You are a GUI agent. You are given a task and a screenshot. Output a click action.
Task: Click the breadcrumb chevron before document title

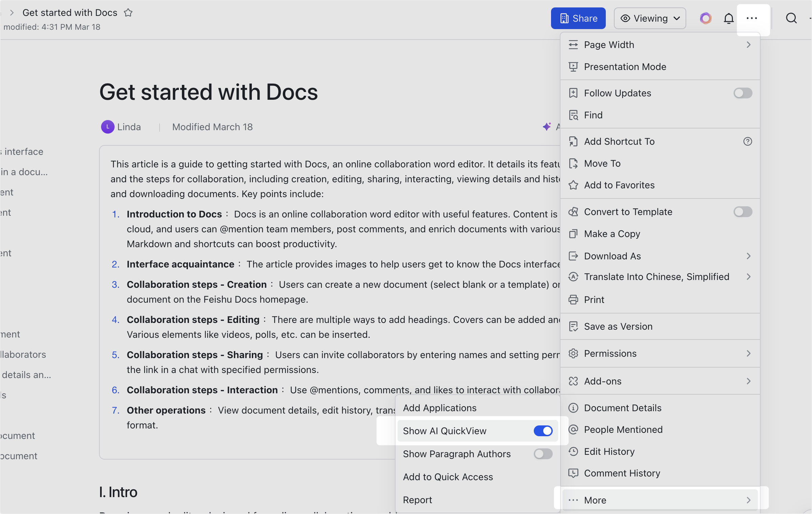(12, 13)
